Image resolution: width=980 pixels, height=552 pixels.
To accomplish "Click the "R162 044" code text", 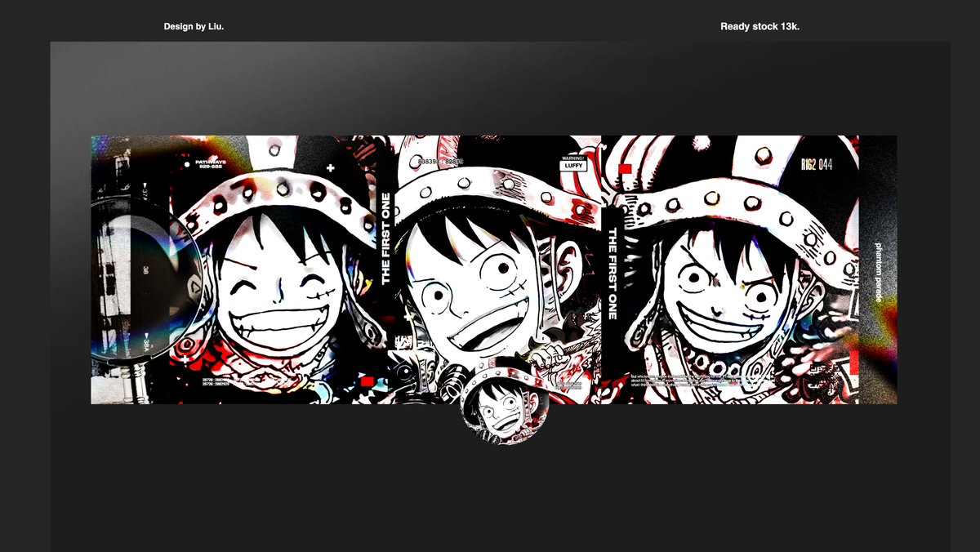I will (817, 165).
